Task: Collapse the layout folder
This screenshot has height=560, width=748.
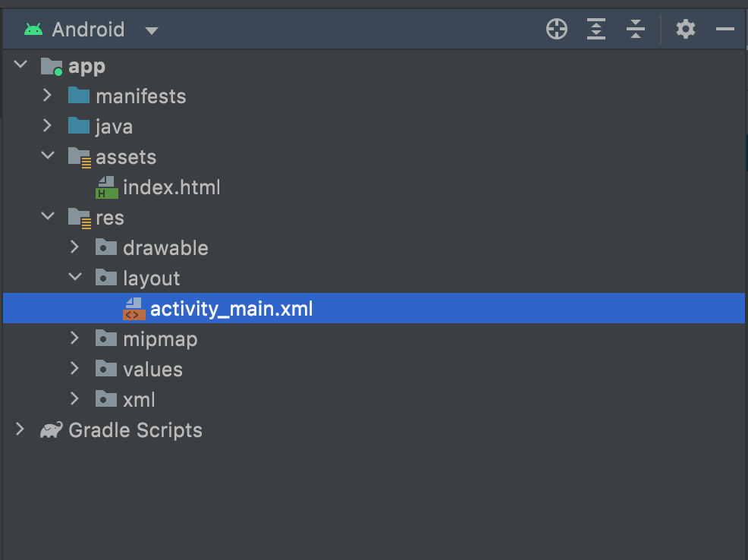Action: coord(75,276)
